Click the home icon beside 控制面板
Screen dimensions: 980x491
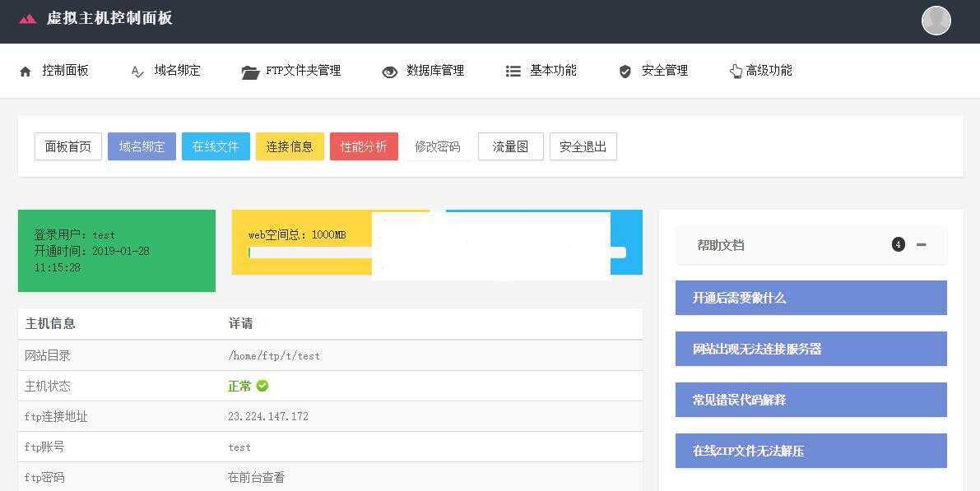pyautogui.click(x=26, y=71)
